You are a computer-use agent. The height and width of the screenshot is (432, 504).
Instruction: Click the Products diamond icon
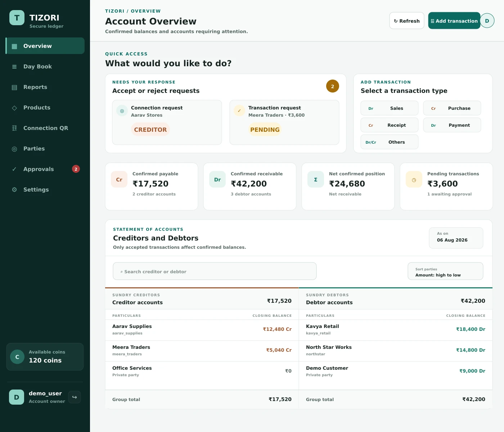coord(14,108)
